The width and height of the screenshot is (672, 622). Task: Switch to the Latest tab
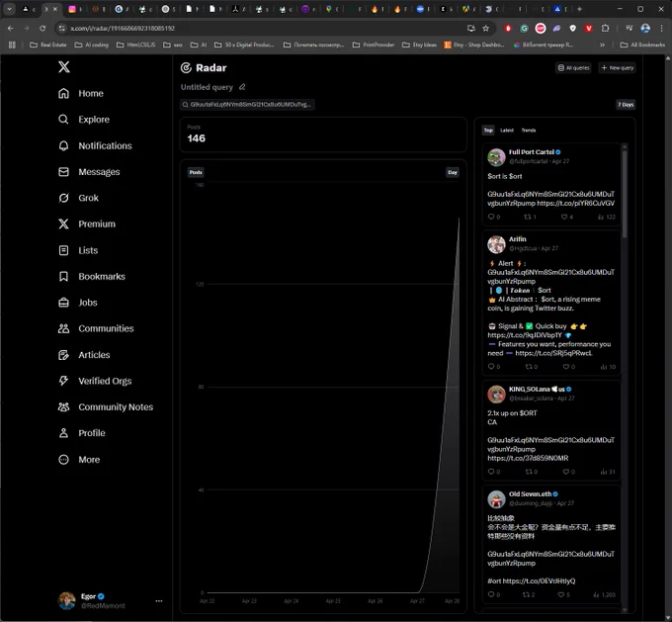point(507,131)
